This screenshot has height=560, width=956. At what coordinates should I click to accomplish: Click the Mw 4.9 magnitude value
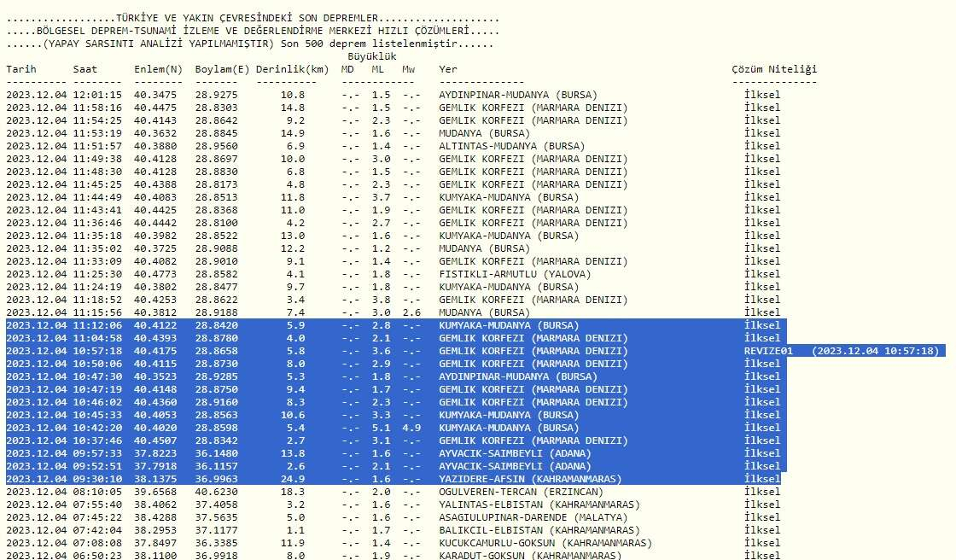tap(410, 428)
